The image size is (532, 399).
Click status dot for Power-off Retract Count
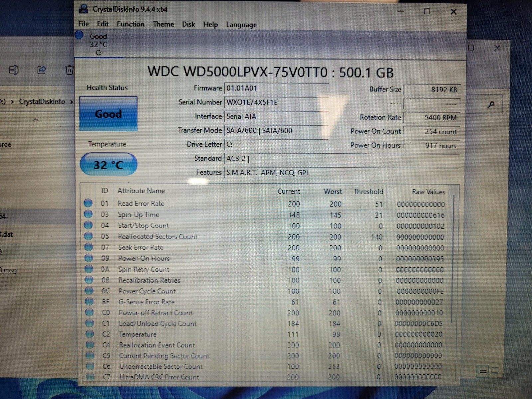(x=89, y=312)
